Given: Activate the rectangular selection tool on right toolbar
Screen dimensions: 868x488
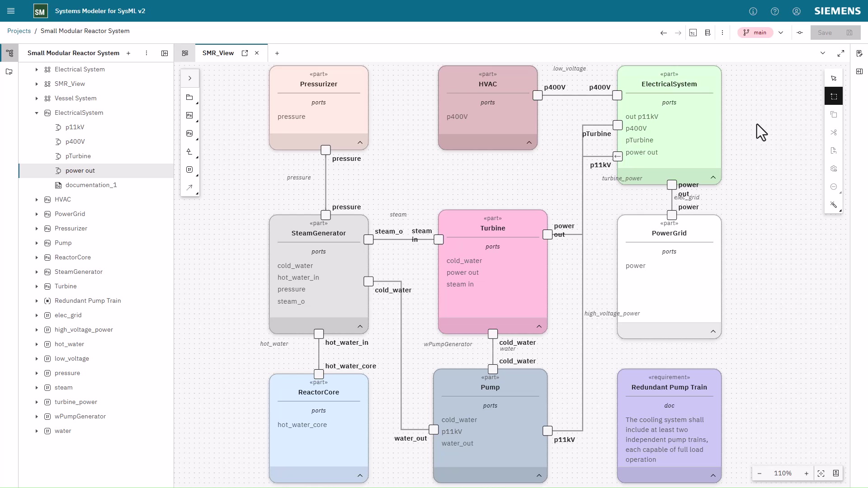Looking at the screenshot, I should pos(834,96).
